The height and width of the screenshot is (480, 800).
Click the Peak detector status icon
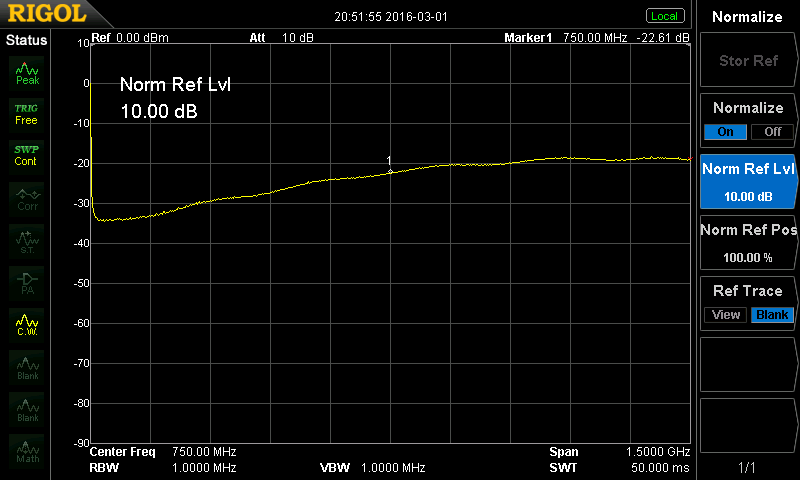pyautogui.click(x=27, y=71)
